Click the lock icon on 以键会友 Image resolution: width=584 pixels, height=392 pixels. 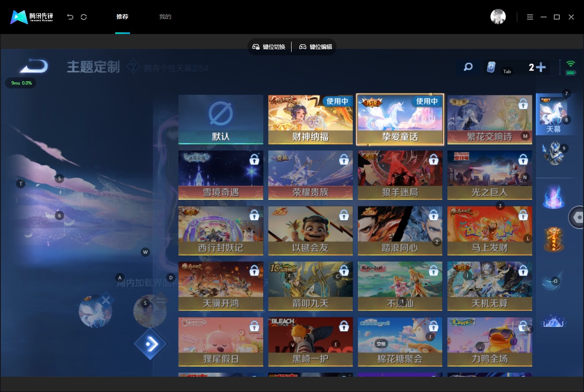point(344,215)
